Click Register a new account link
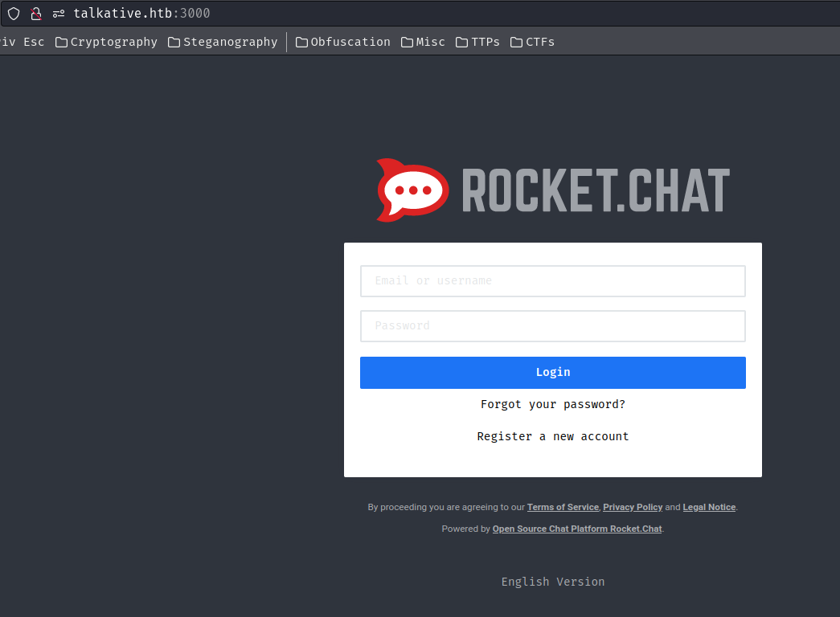 [553, 436]
